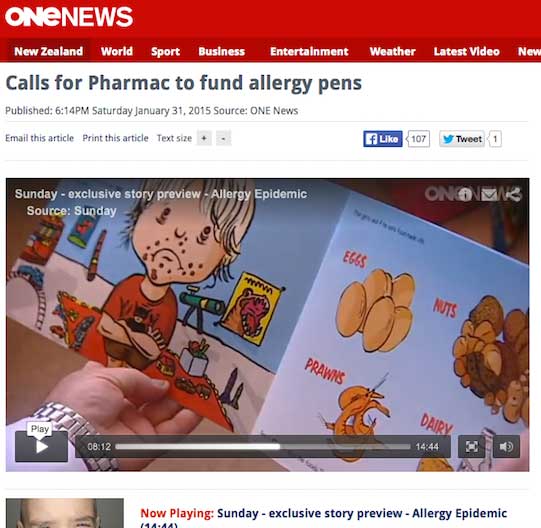The image size is (541, 528).
Task: Click the video info icon
Action: click(x=465, y=195)
